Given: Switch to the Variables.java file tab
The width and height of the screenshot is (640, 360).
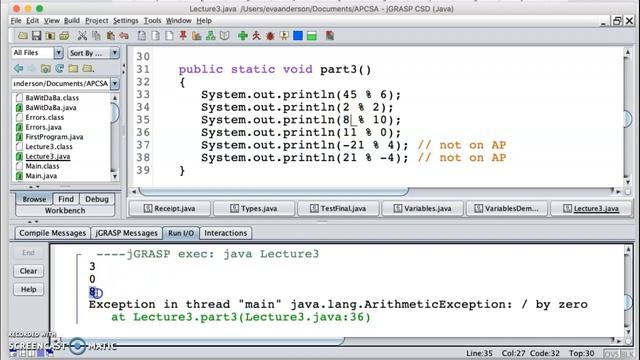Looking at the screenshot, I should pyautogui.click(x=422, y=209).
